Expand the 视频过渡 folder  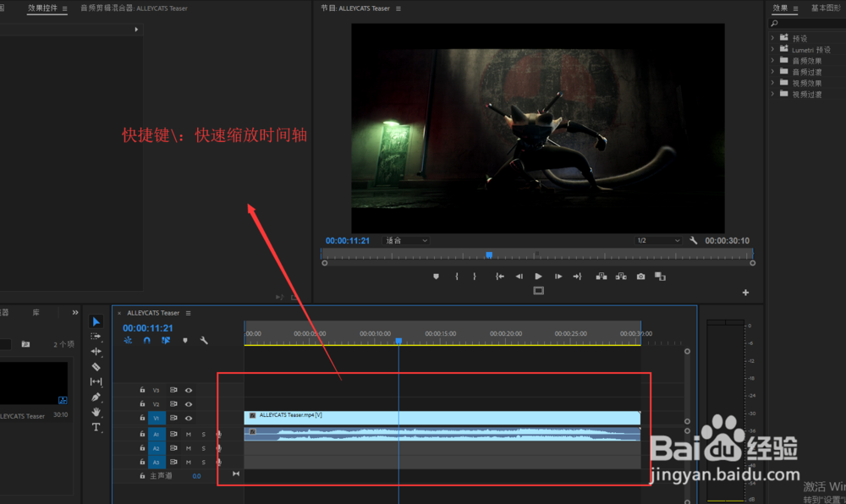click(x=772, y=94)
